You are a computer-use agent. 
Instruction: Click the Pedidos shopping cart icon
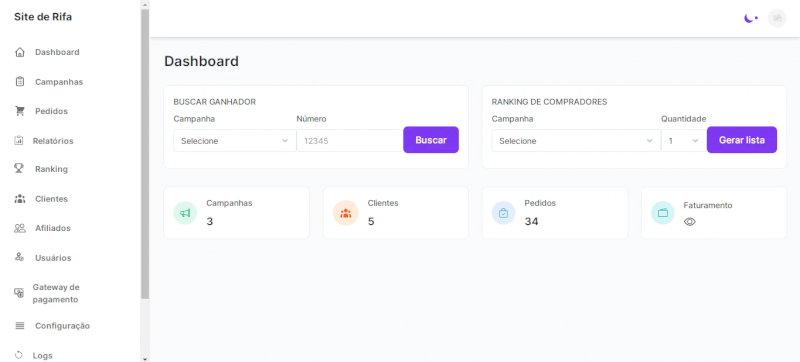(20, 111)
